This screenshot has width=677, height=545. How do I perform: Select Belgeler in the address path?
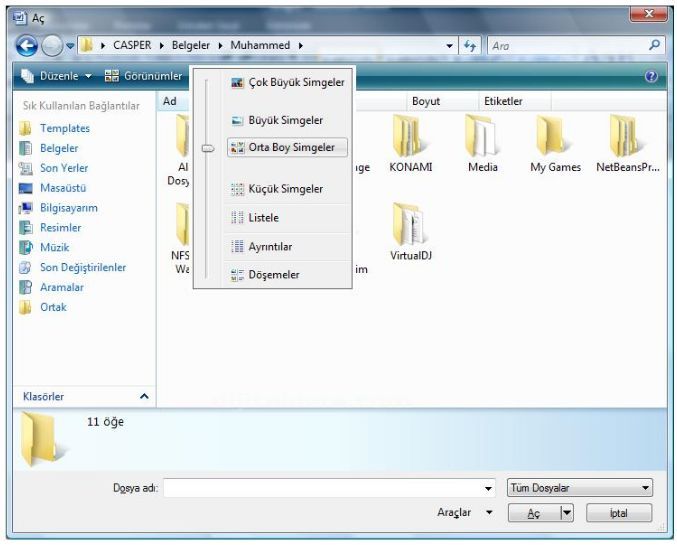pos(190,45)
